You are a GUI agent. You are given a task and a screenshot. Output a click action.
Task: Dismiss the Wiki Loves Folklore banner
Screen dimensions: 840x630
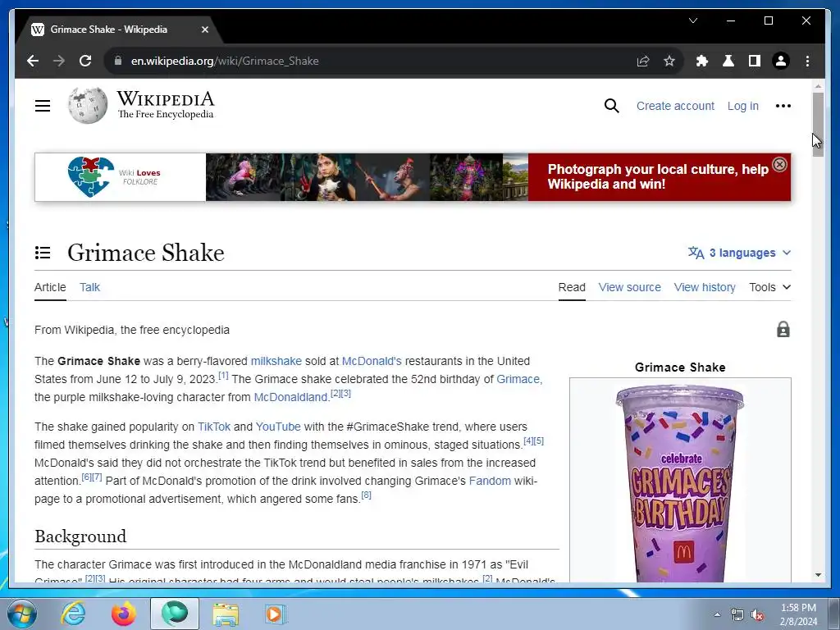pos(780,164)
